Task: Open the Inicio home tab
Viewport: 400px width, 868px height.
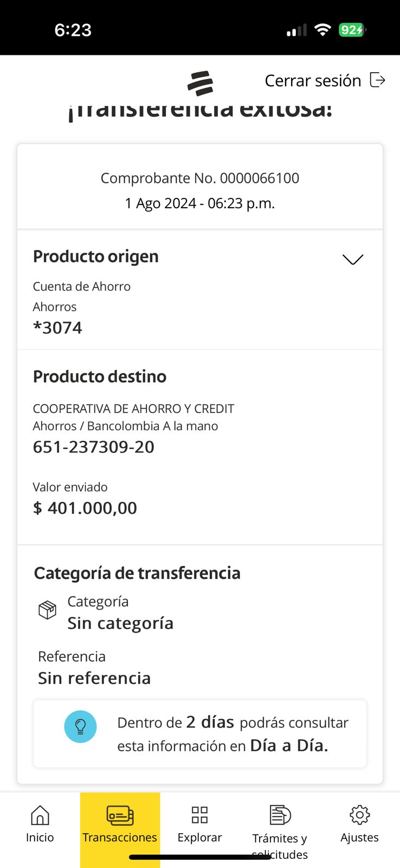Action: pyautogui.click(x=40, y=824)
